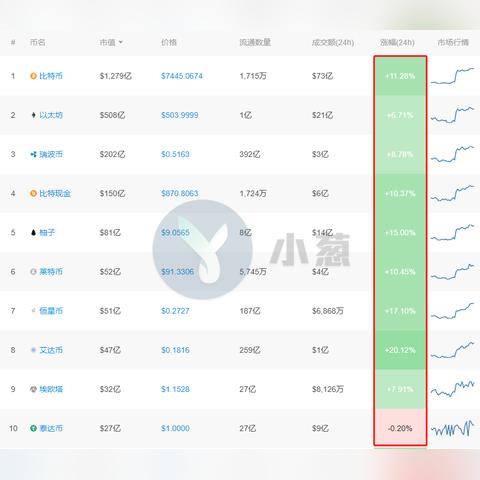The height and width of the screenshot is (480, 480).
Task: Click the Bitcoin market trend sparkline
Action: 452,76
